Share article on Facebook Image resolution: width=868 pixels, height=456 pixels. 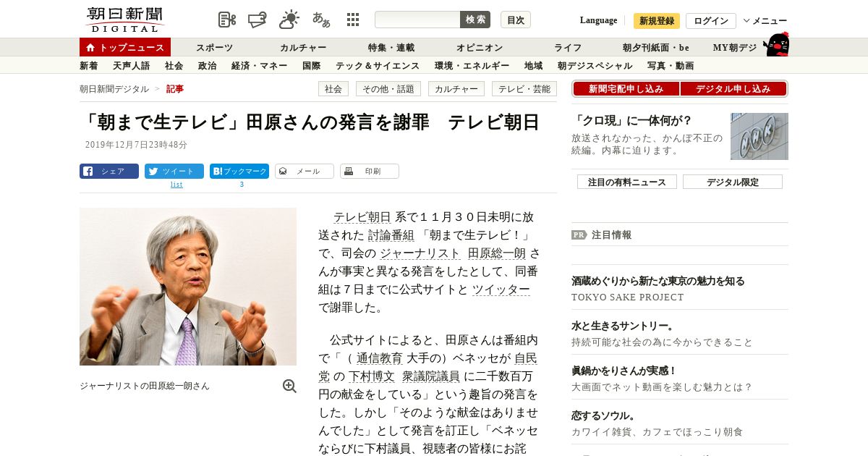point(109,172)
